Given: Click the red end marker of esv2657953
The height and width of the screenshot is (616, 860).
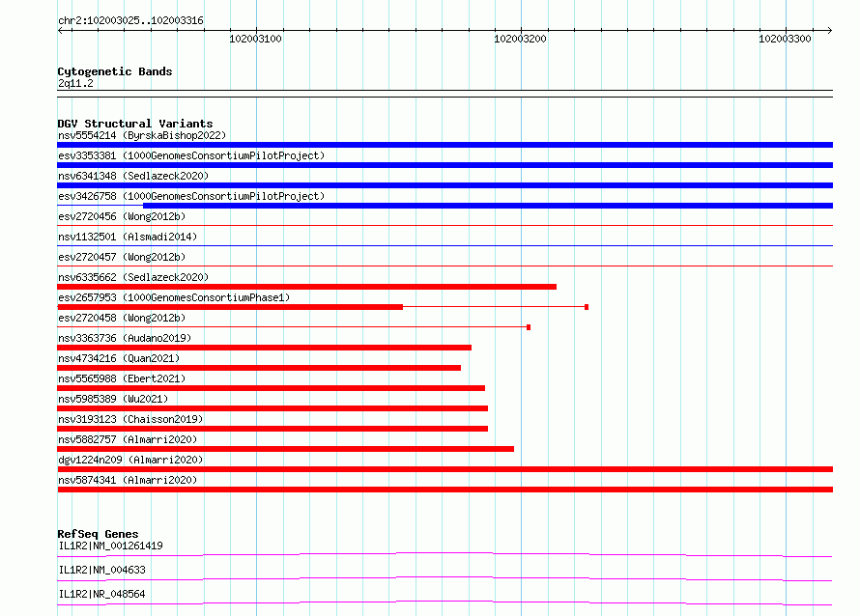Looking at the screenshot, I should click(x=587, y=307).
